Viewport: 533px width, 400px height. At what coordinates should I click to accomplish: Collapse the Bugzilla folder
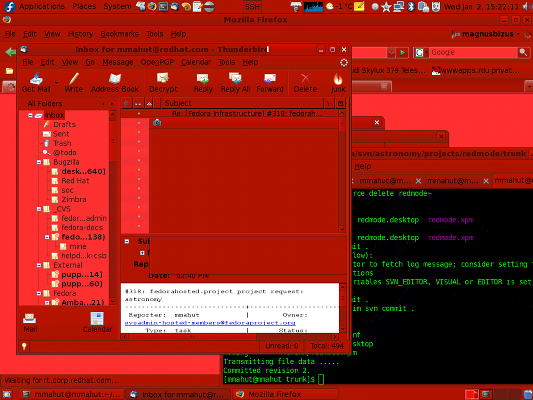point(39,162)
